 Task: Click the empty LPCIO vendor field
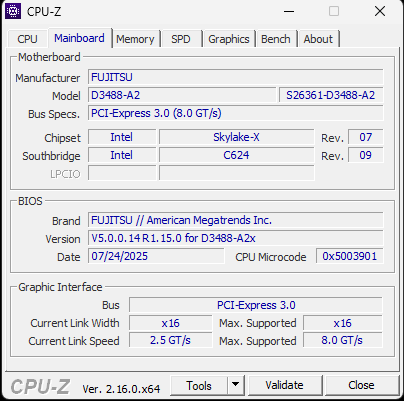122,173
